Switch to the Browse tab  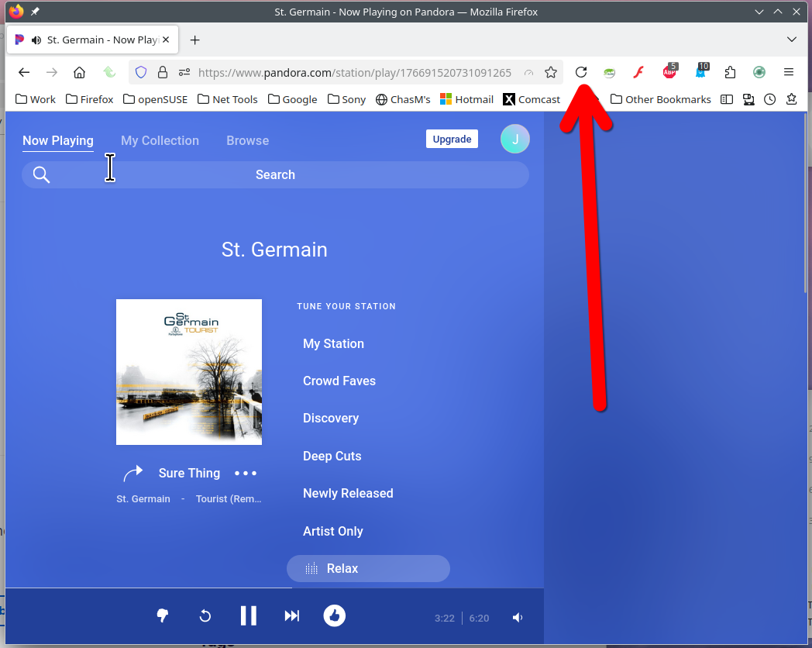(x=247, y=140)
